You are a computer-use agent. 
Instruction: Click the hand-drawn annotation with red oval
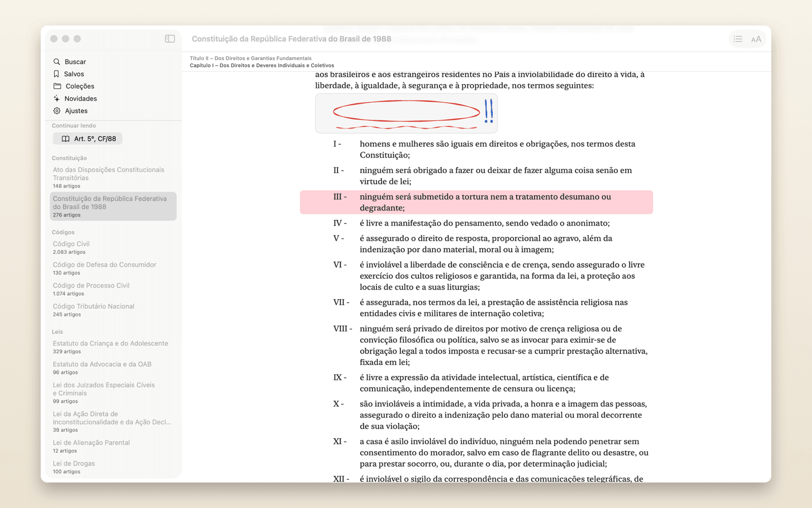click(x=407, y=113)
